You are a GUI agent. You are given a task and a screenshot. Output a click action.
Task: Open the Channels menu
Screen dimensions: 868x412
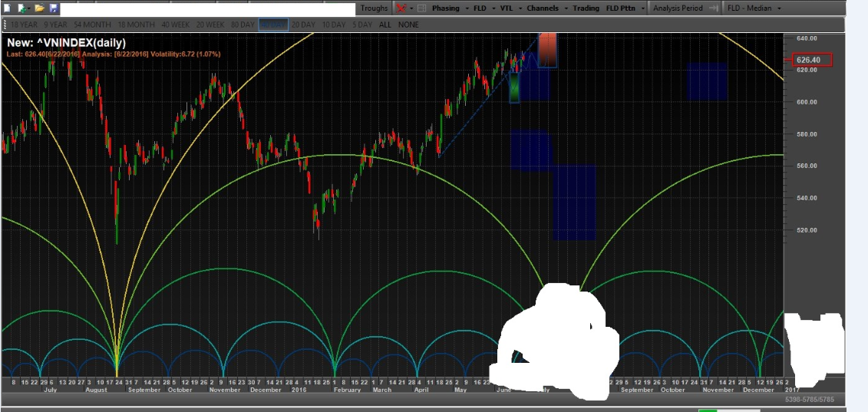543,8
